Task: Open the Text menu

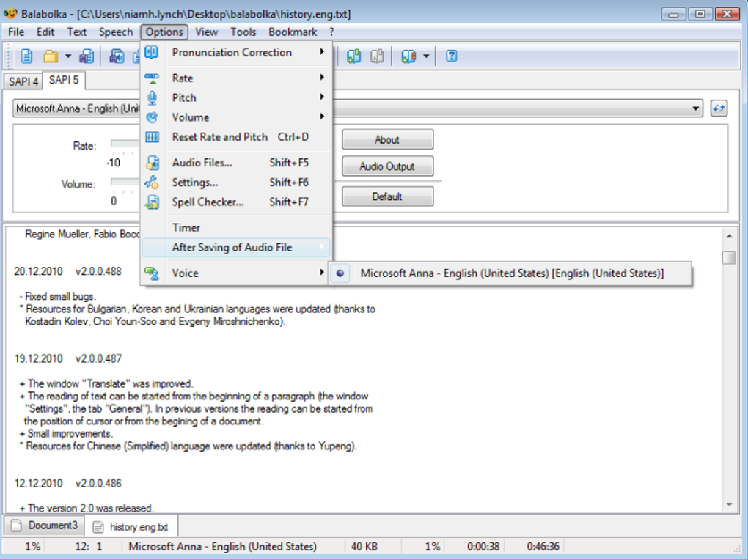Action: pyautogui.click(x=76, y=32)
